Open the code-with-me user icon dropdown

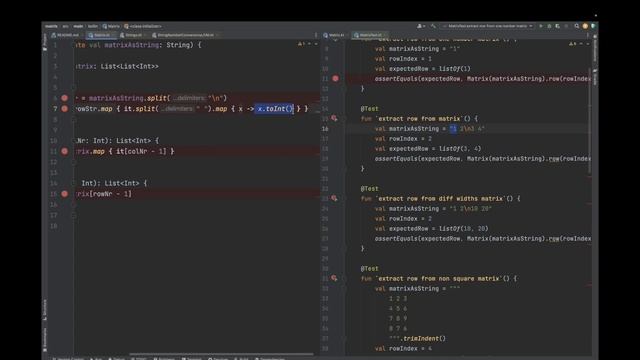tap(420, 26)
